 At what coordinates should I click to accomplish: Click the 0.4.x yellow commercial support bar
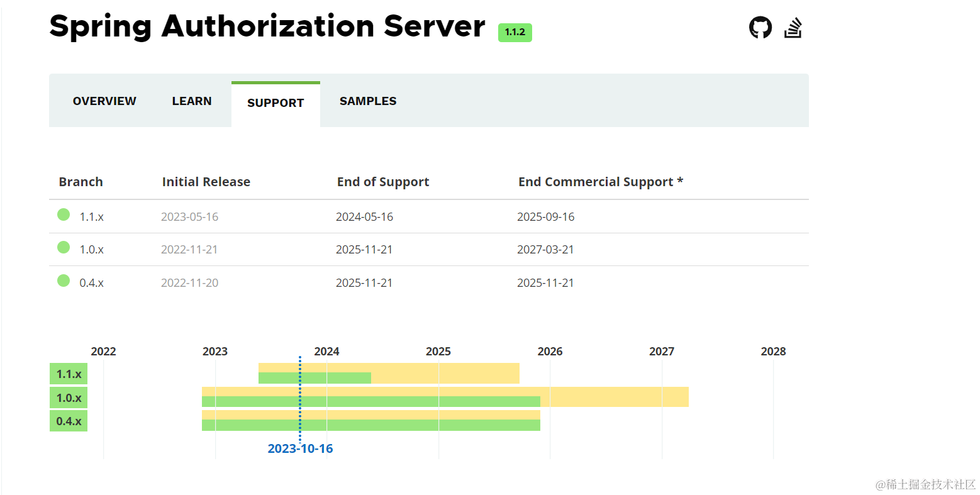tap(371, 414)
